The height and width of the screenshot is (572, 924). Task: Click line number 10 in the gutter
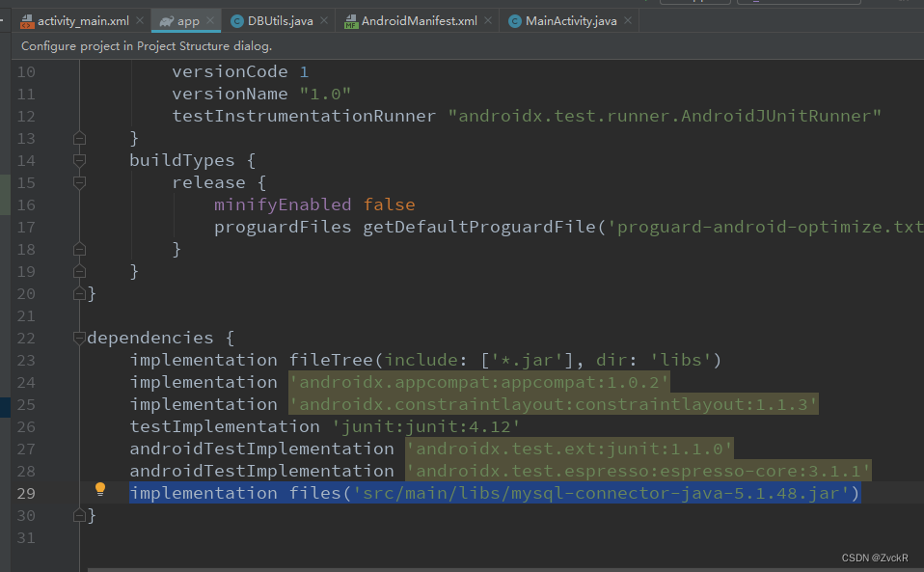click(x=26, y=72)
